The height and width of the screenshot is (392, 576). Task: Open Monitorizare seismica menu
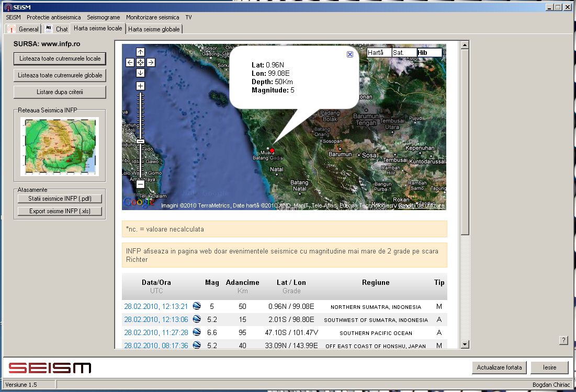152,17
